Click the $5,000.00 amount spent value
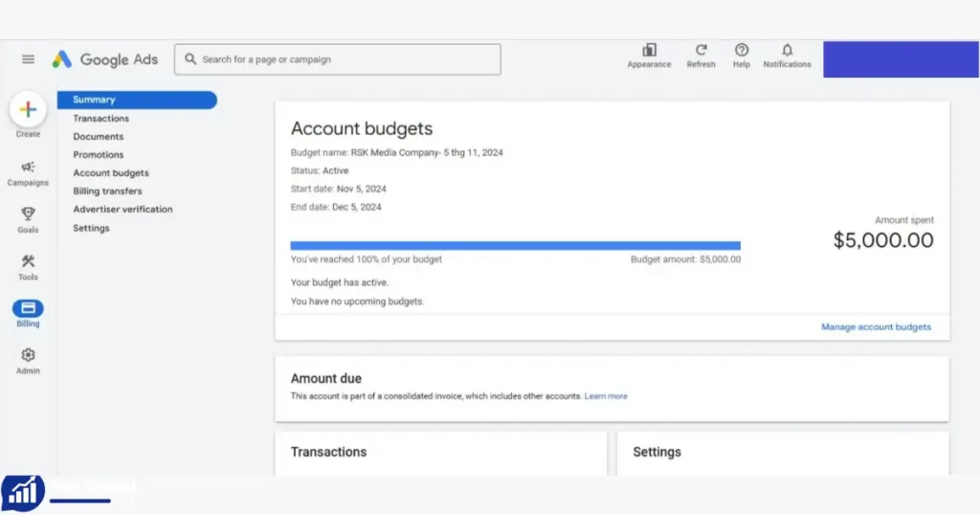Screen dimensions: 980x515 click(883, 240)
